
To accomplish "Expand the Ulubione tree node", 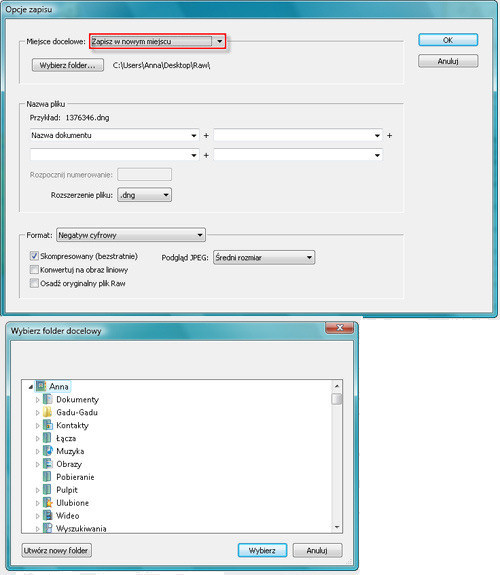I will point(37,503).
